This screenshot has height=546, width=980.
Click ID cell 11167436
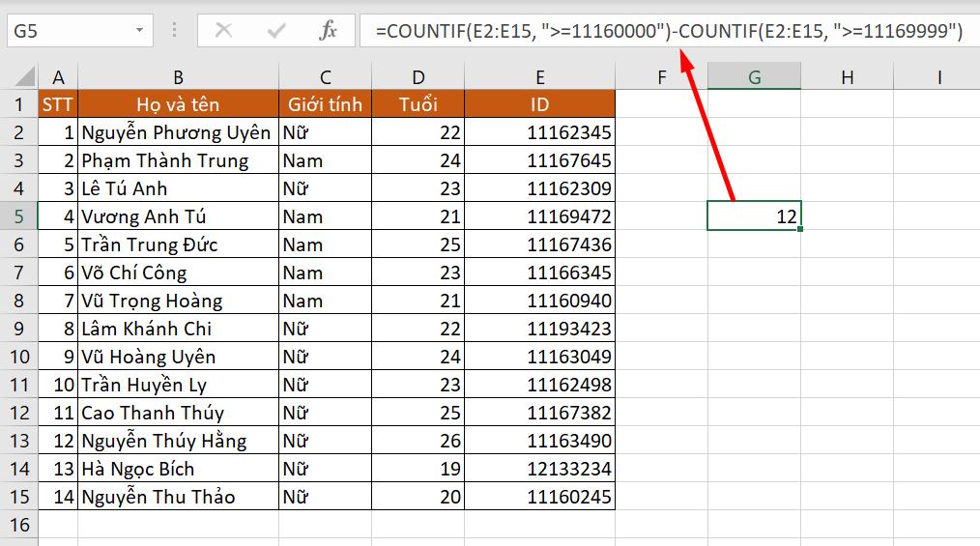[540, 244]
